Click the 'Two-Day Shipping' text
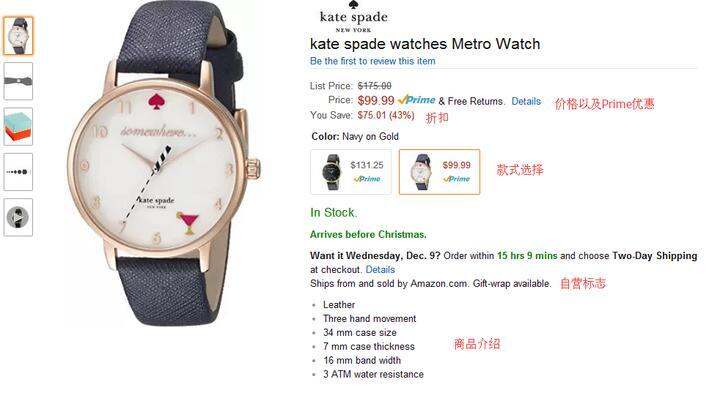The image size is (720, 401). (654, 256)
